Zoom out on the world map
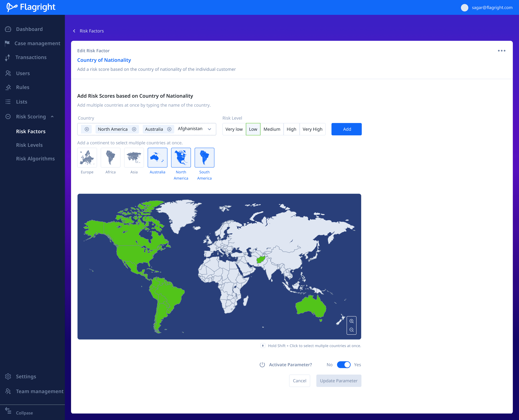Screen dimensions: 519x420 click(351, 330)
